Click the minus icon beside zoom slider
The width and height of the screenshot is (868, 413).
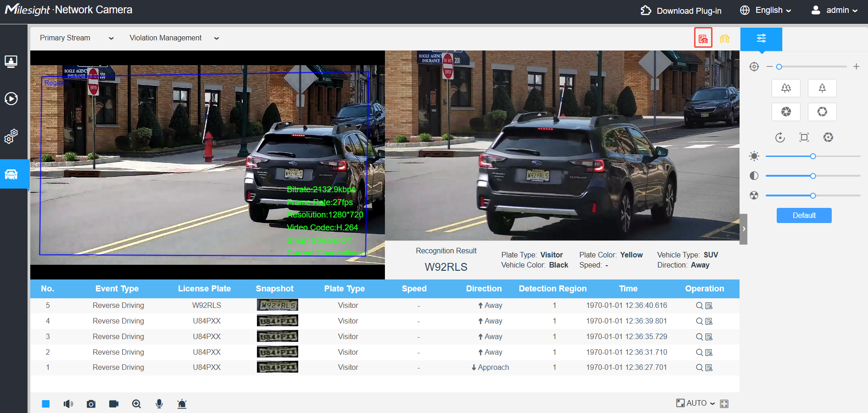tap(769, 67)
